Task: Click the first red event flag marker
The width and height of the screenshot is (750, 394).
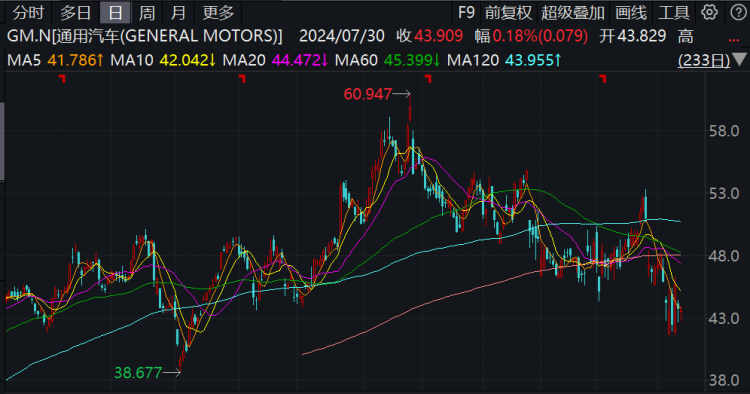Action: 62,79
